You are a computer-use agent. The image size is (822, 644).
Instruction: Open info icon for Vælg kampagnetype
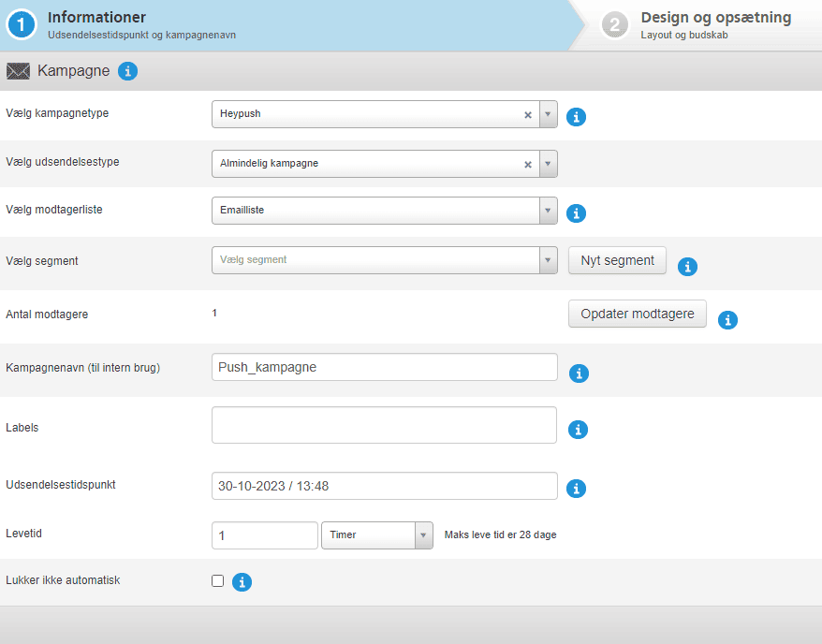[x=577, y=117]
